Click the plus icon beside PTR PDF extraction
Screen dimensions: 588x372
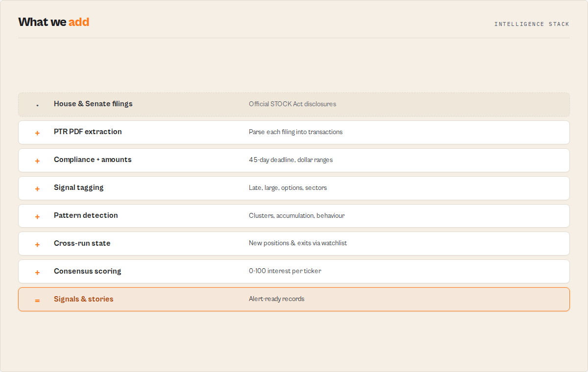37,133
